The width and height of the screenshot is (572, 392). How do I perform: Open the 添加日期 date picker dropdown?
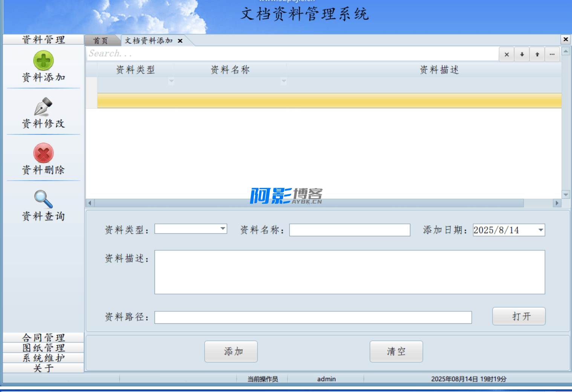pos(540,230)
